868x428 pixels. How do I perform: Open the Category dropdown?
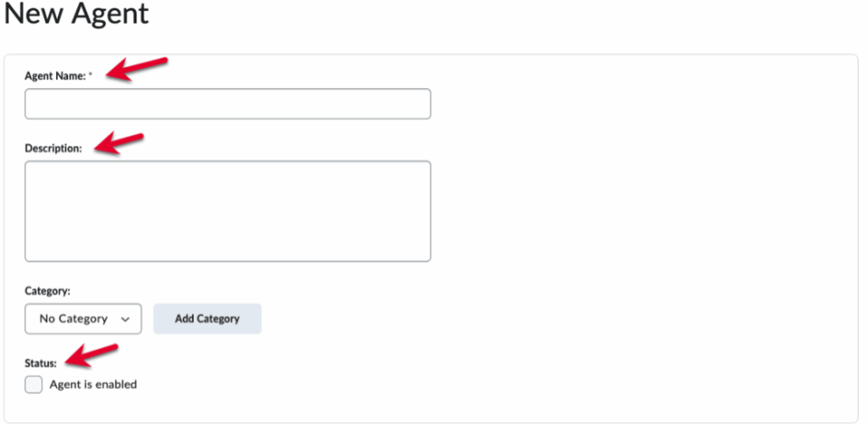(83, 319)
